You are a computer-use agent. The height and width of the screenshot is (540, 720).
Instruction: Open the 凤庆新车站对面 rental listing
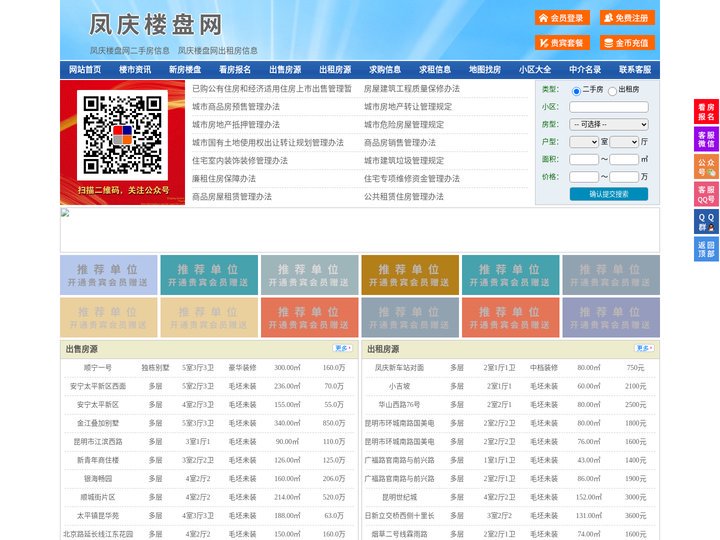pyautogui.click(x=399, y=368)
